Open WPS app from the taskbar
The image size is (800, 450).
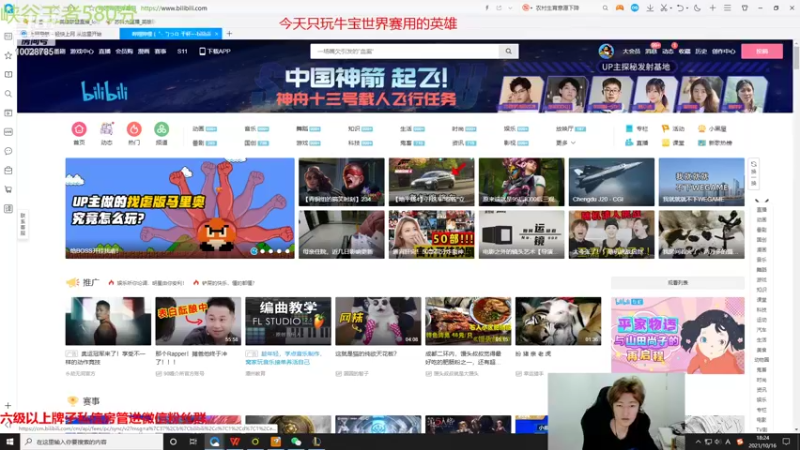click(x=235, y=442)
